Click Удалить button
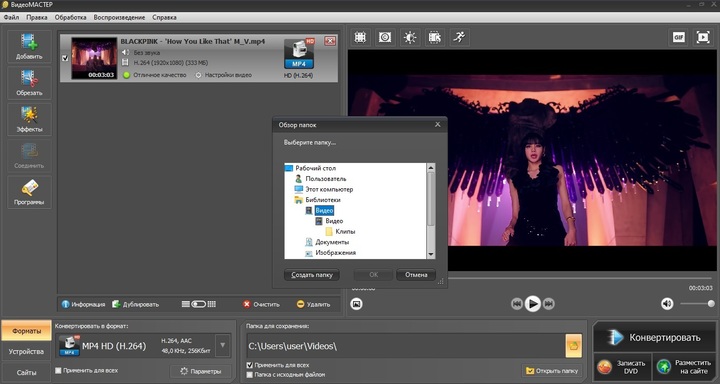 (313, 304)
